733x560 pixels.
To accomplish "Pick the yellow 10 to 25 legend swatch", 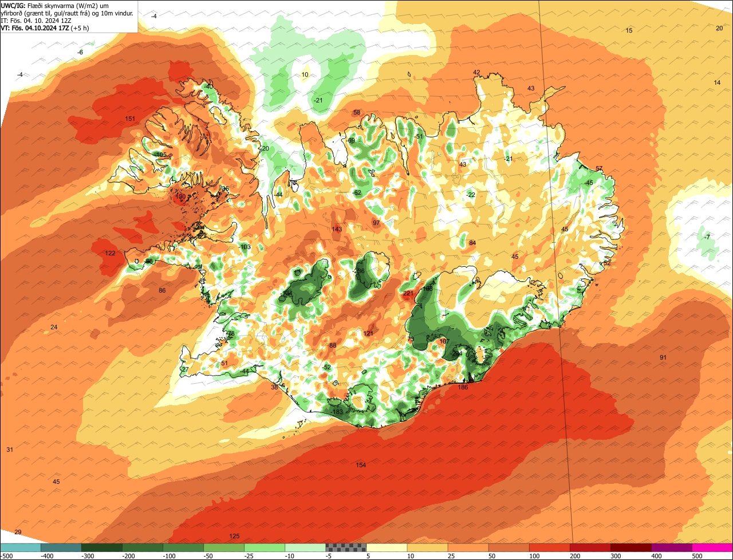I will click(x=427, y=547).
